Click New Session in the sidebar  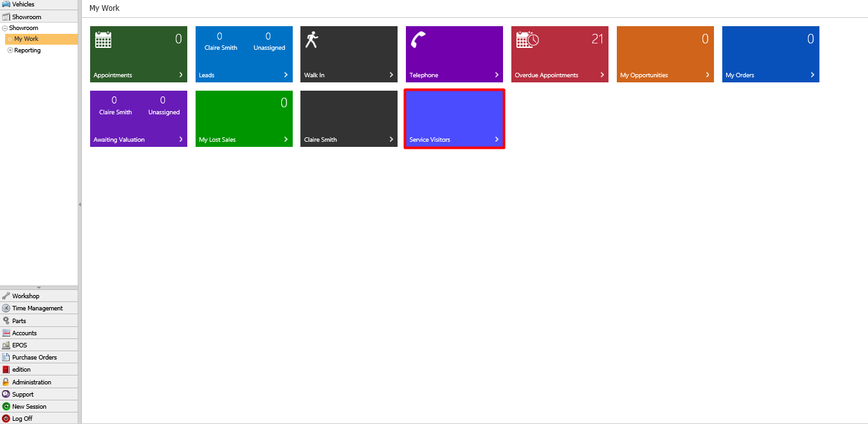[39, 406]
